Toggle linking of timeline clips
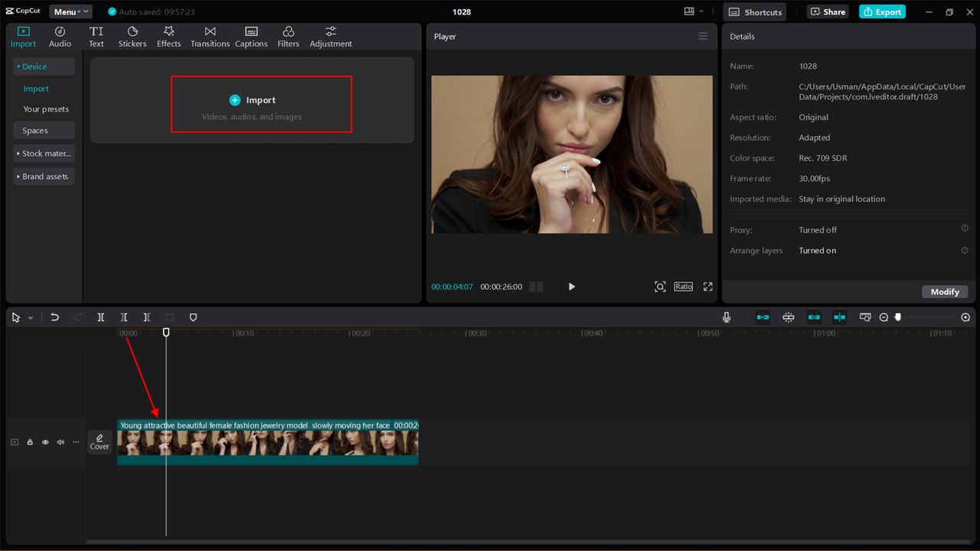The height and width of the screenshot is (551, 980). [814, 317]
